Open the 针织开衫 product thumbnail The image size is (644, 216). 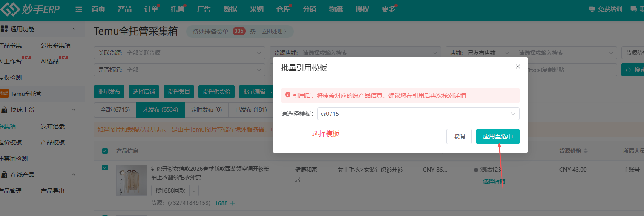[x=131, y=180]
